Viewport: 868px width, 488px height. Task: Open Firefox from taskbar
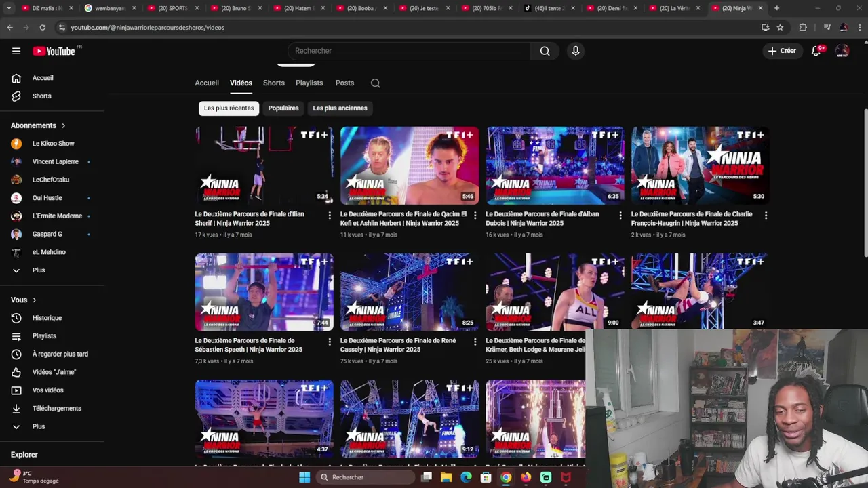pyautogui.click(x=526, y=477)
